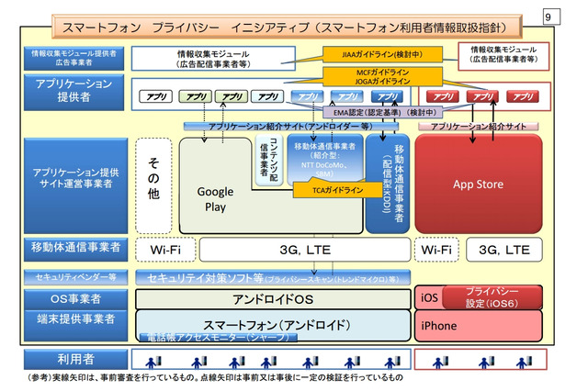
Task: Select the 端末提供事業者 row label
Action: pos(75,324)
